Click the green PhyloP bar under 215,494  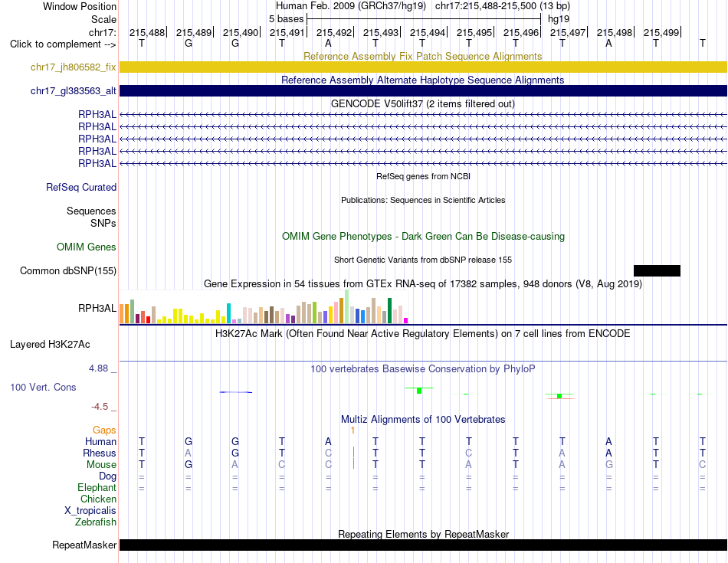419,391
